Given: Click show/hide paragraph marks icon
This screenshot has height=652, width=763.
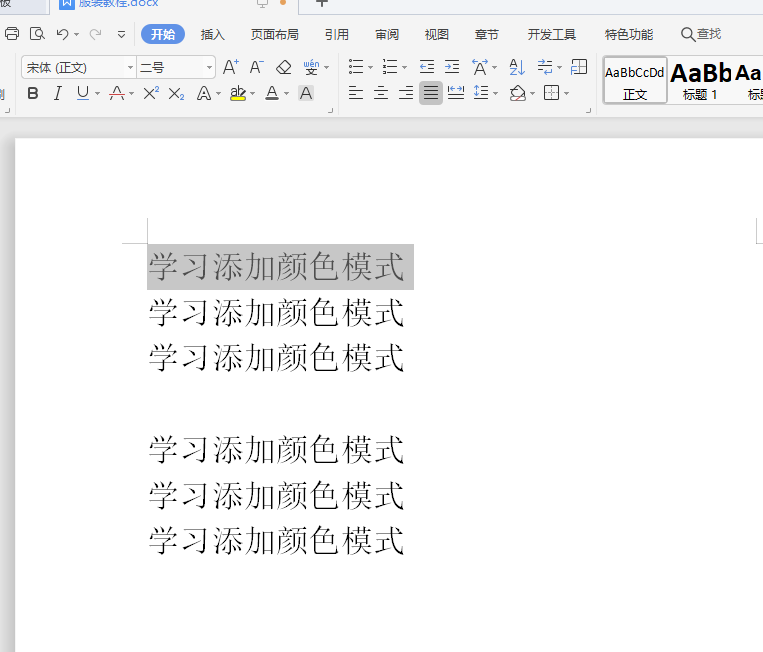Looking at the screenshot, I should coord(545,67).
